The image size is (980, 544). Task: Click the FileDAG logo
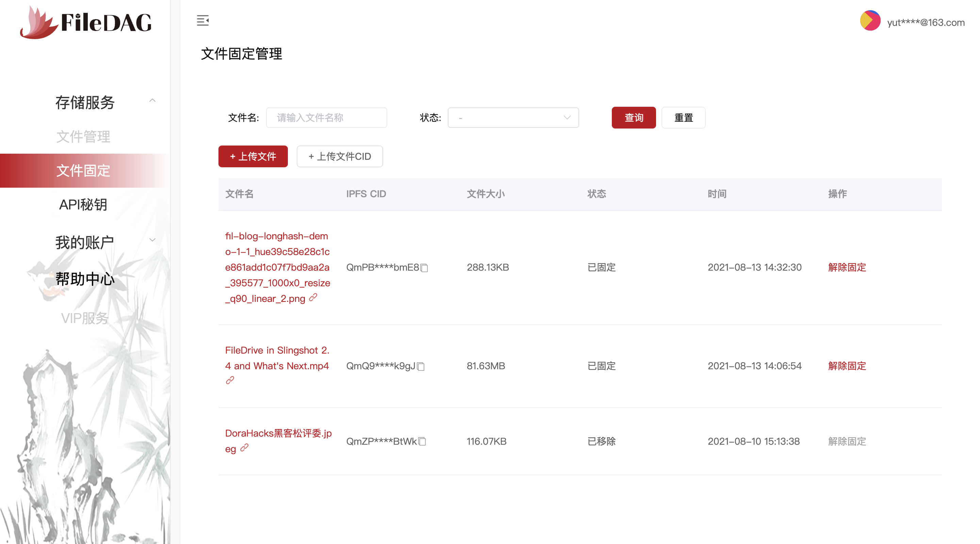click(x=86, y=23)
